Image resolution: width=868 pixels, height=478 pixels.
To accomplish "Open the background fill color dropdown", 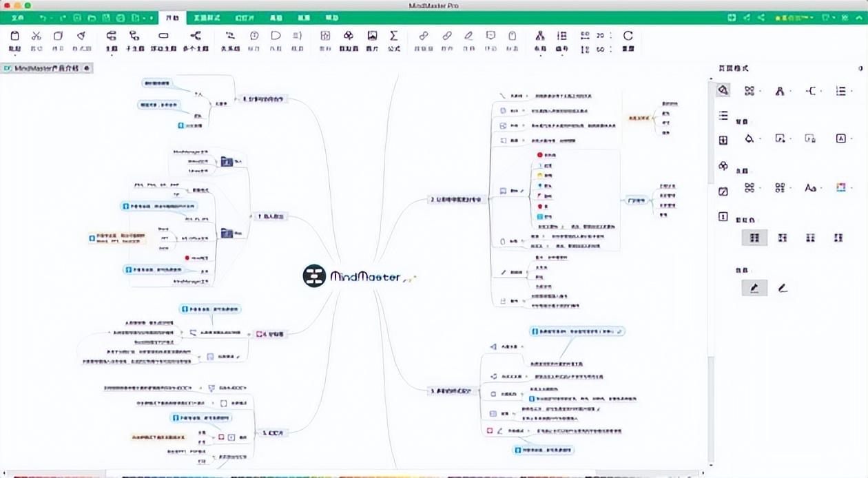I will (751, 138).
